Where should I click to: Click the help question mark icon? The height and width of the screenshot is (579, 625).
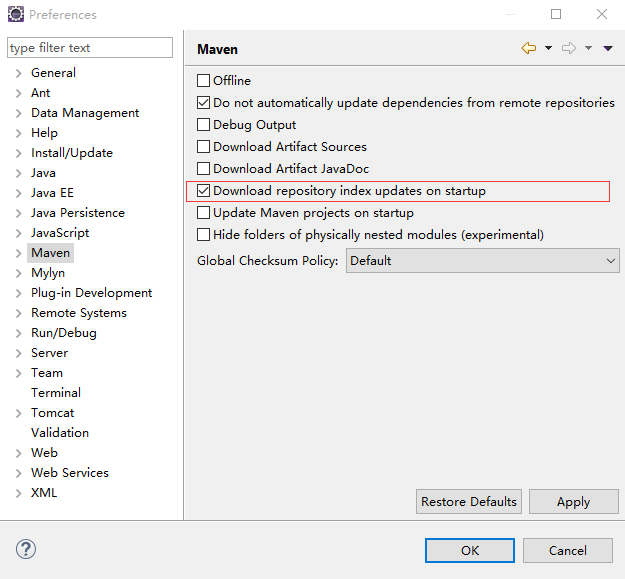[26, 549]
